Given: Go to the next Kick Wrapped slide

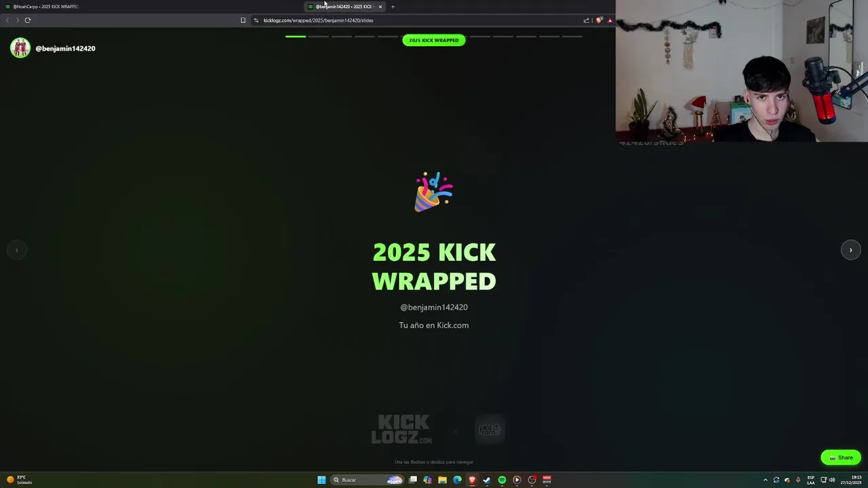Looking at the screenshot, I should click(850, 250).
